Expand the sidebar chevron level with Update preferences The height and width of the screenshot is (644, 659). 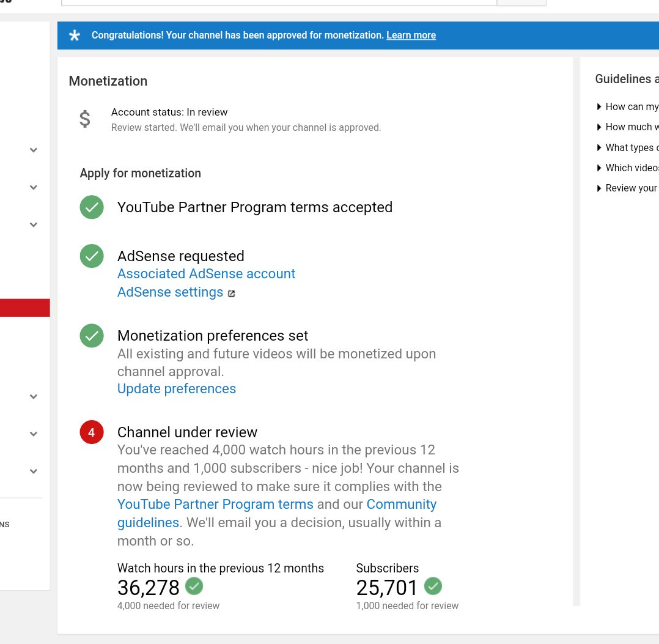pyautogui.click(x=34, y=396)
